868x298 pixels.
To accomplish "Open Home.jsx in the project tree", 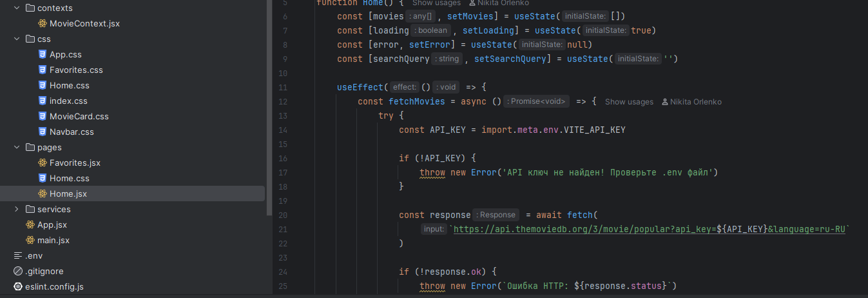I will (68, 194).
